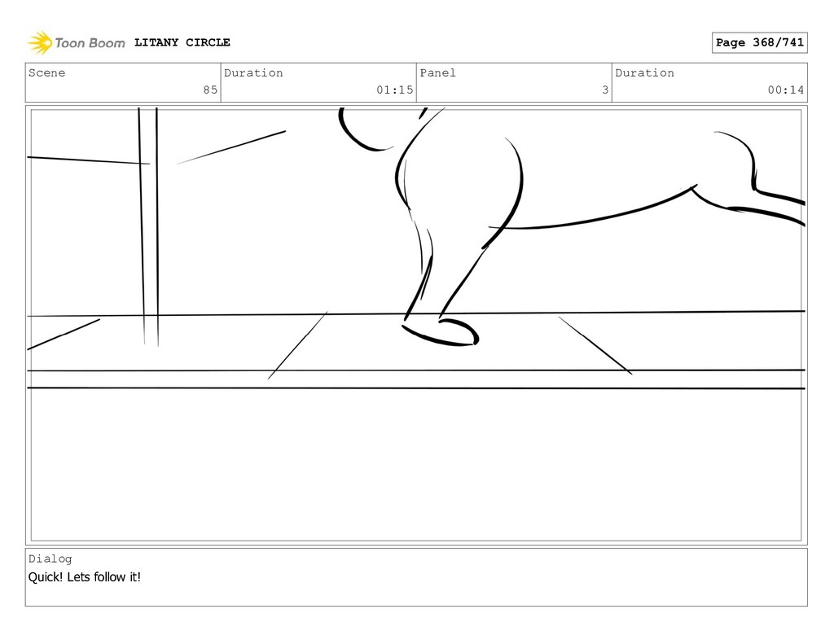Click the storyboard sketch panel thumbnail
This screenshot has height=644, width=834.
(416, 325)
